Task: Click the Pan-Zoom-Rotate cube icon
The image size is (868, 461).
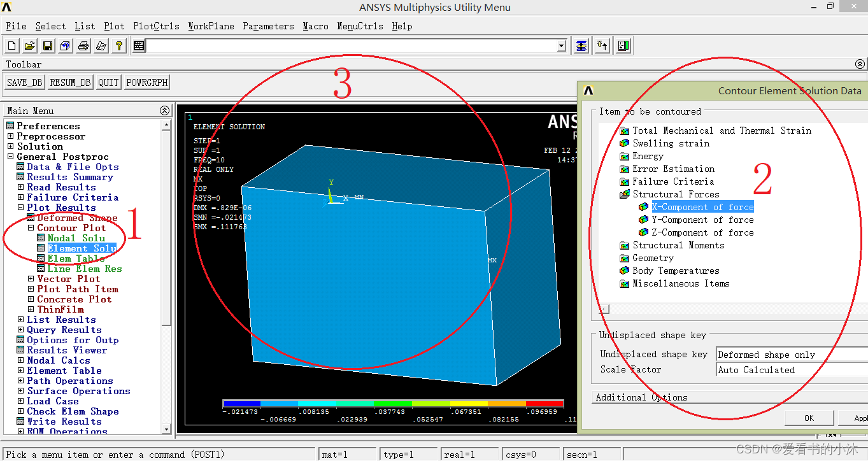Action: tap(66, 46)
